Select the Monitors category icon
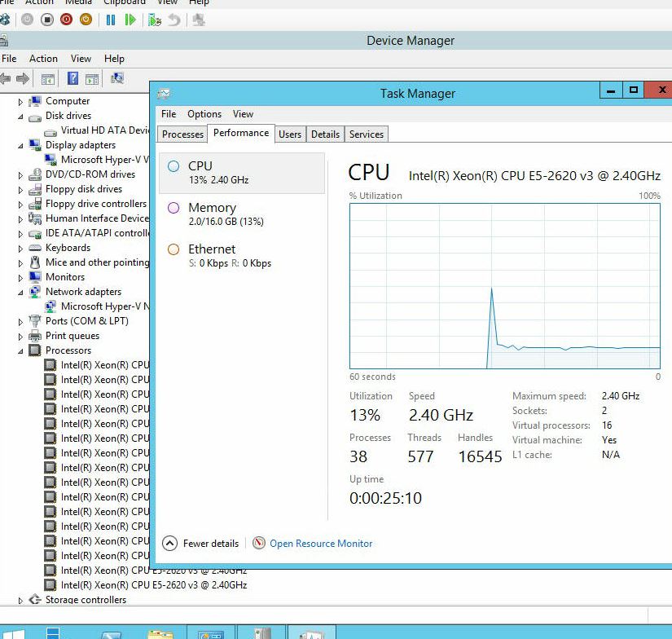Image resolution: width=672 pixels, height=639 pixels. tap(35, 277)
